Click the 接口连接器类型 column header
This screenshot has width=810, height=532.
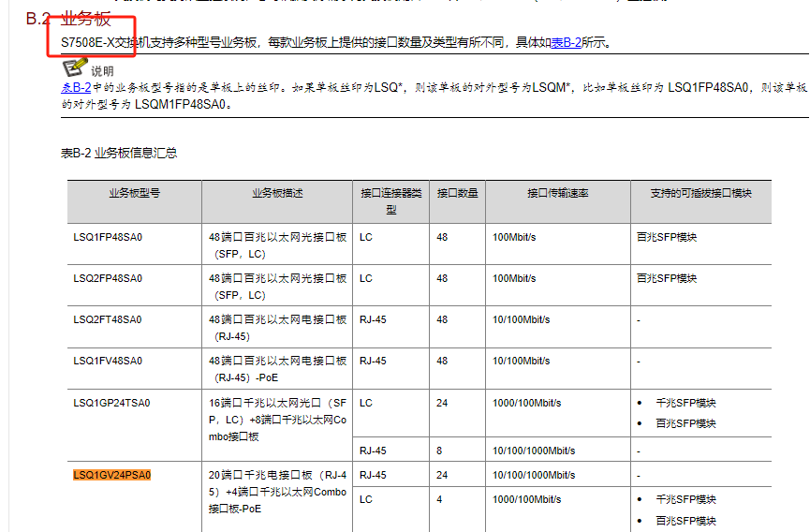pos(391,201)
